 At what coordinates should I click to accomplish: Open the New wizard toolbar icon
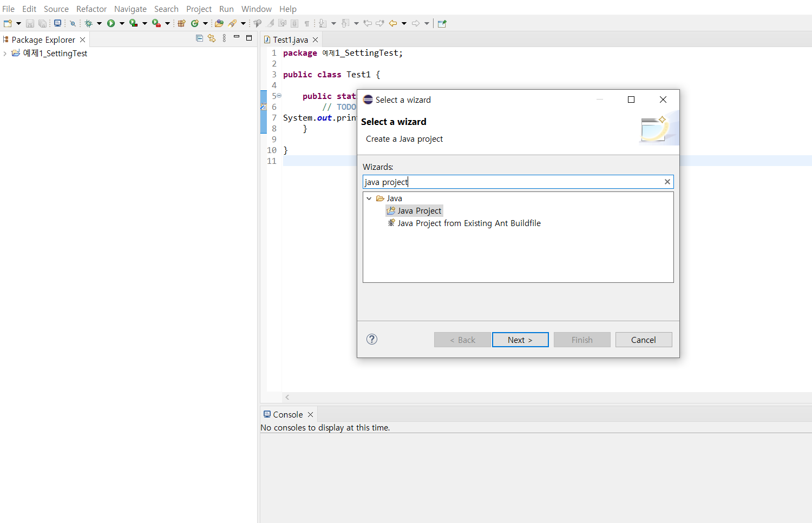click(x=8, y=23)
